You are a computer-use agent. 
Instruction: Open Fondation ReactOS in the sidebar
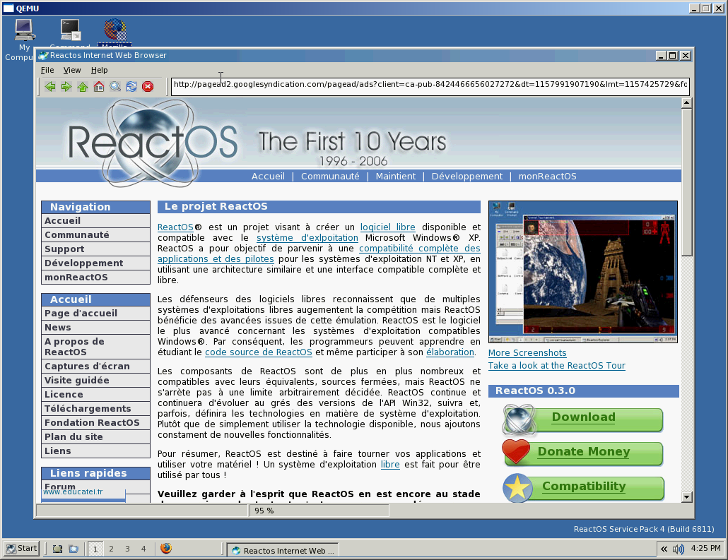pyautogui.click(x=95, y=423)
